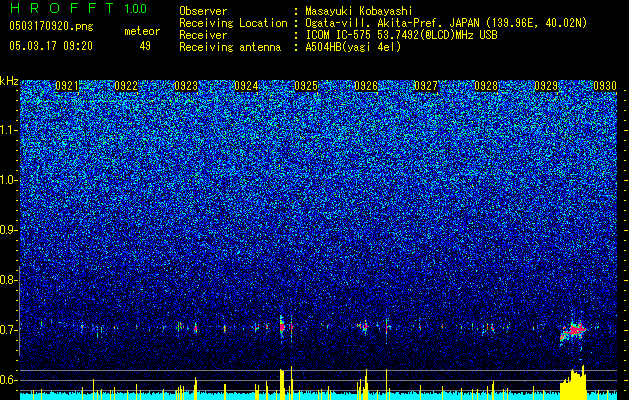Select the filename 0503170920.png
The width and height of the screenshot is (629, 400).
coord(51,26)
